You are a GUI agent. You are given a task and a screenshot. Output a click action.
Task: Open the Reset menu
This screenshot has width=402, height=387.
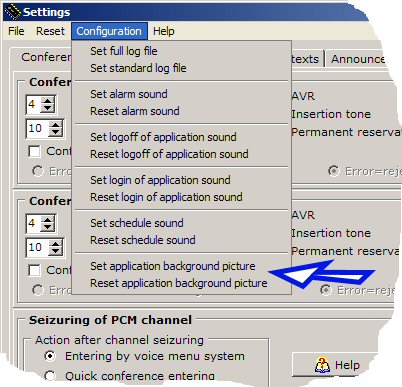tap(50, 31)
